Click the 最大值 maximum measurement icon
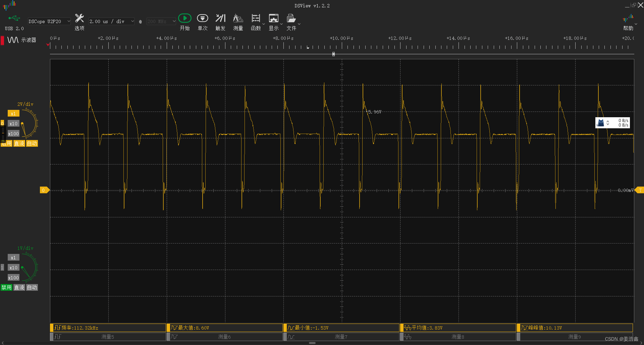This screenshot has height=345, width=644. 174,328
